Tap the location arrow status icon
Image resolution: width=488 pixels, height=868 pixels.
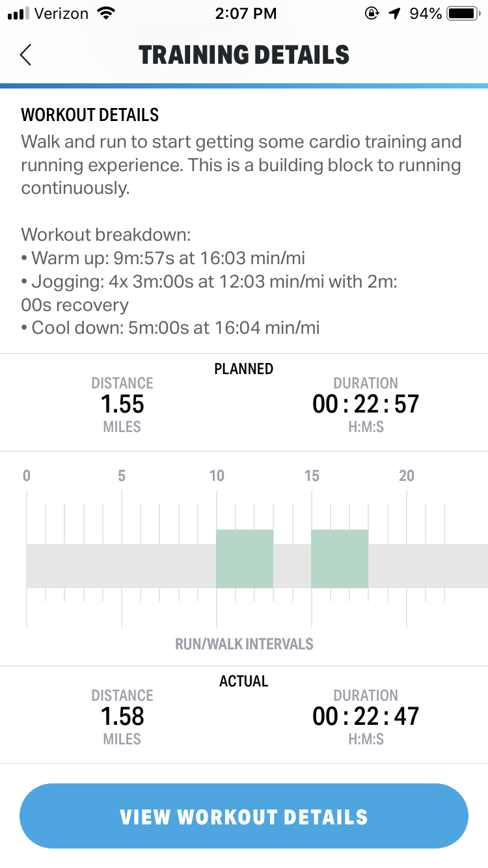pyautogui.click(x=394, y=13)
